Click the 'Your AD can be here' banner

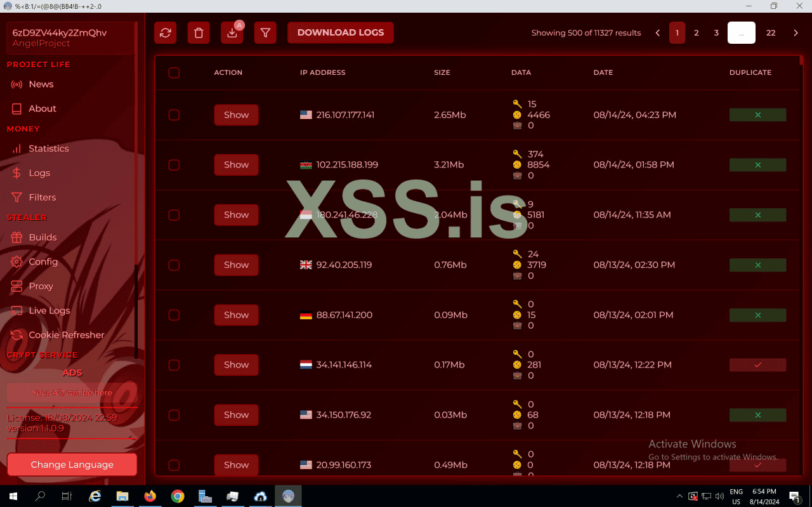[x=72, y=393]
